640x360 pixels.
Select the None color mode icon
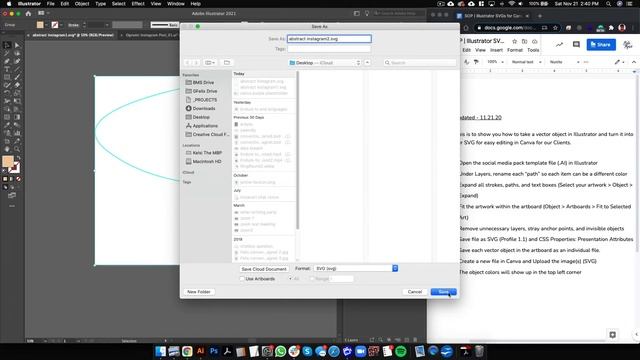[x=18, y=179]
